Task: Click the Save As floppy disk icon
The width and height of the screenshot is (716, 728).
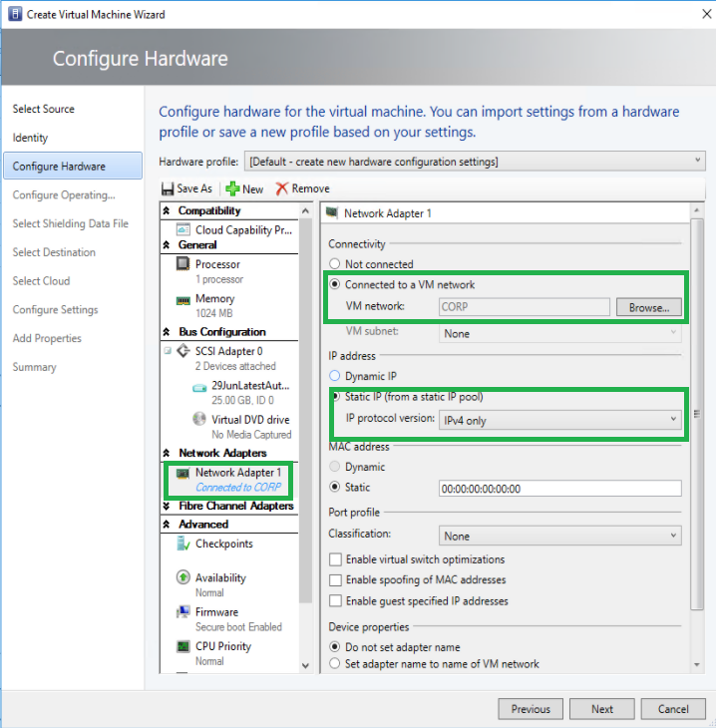Action: pyautogui.click(x=168, y=188)
